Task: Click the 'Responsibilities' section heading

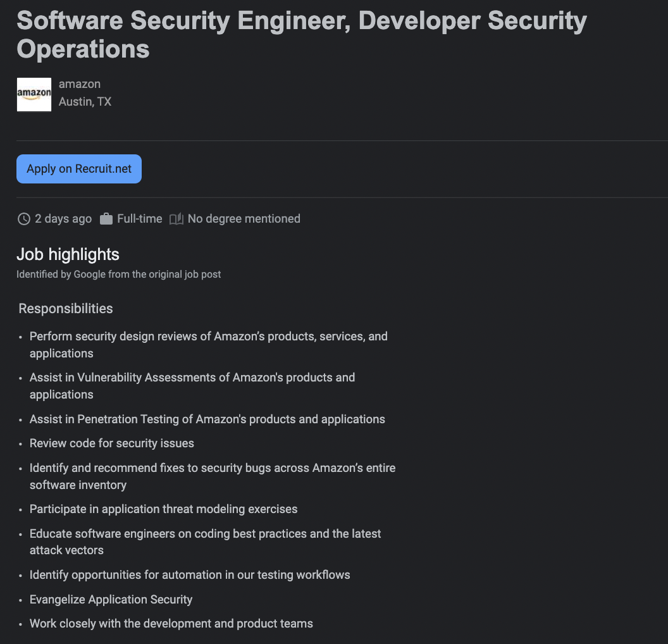Action: point(66,309)
